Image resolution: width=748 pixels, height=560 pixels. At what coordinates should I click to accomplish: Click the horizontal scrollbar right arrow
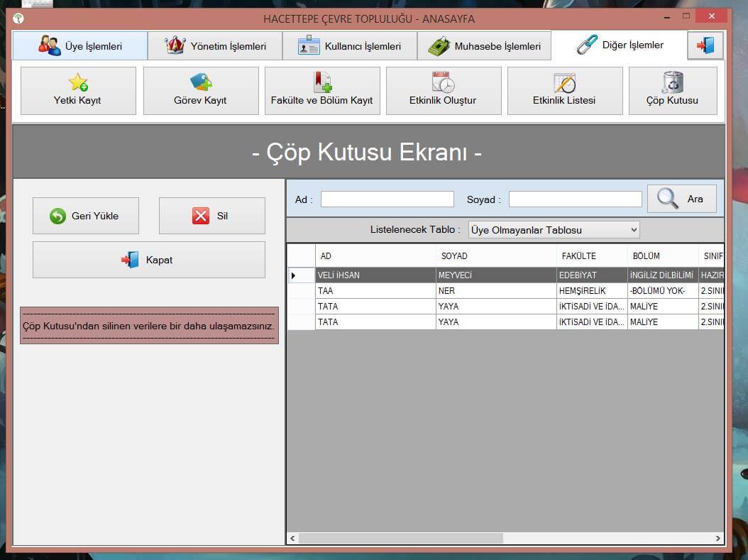tap(717, 538)
